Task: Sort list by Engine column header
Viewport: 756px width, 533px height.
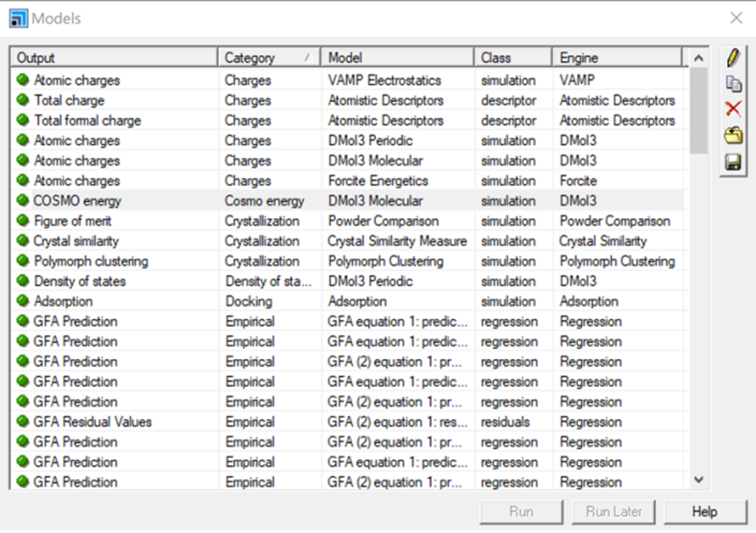Action: pyautogui.click(x=616, y=58)
